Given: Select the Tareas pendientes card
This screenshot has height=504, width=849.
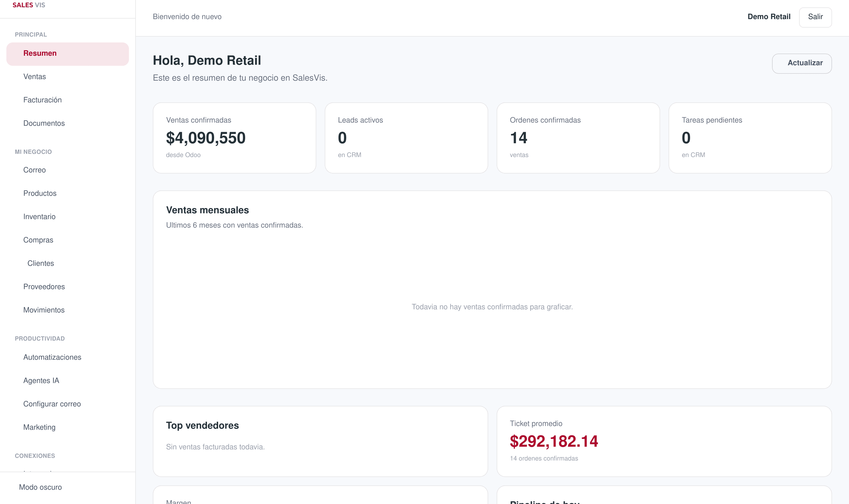Looking at the screenshot, I should (x=750, y=138).
